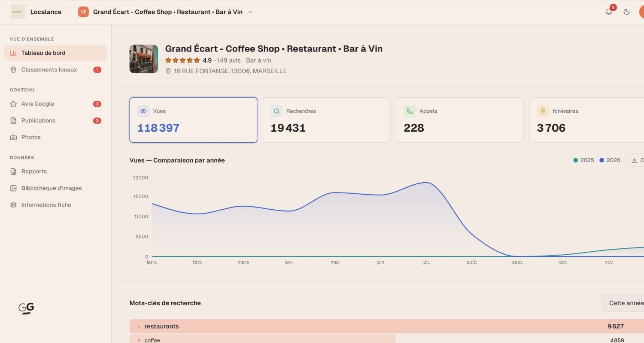Click the restaurants keyword row
The height and width of the screenshot is (343, 644).
[x=387, y=326]
